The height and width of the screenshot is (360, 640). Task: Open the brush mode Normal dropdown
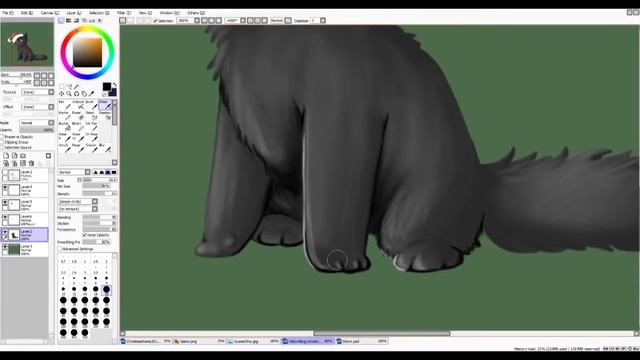pyautogui.click(x=74, y=172)
